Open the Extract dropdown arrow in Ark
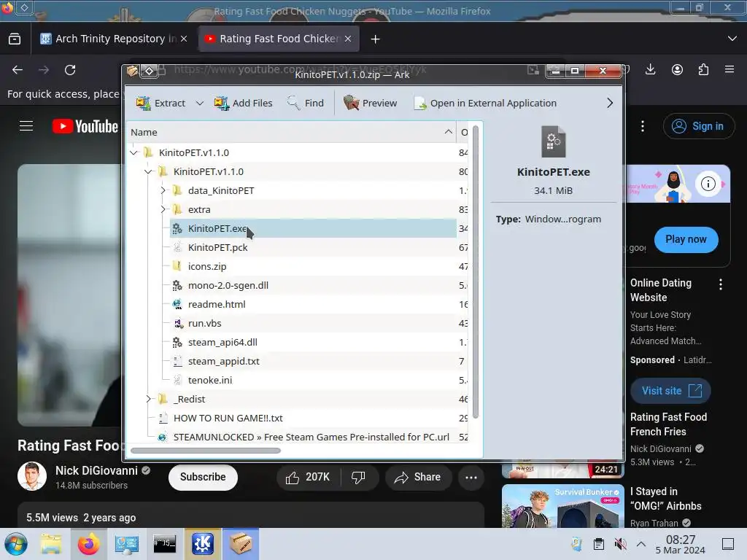This screenshot has height=560, width=747. pyautogui.click(x=200, y=104)
